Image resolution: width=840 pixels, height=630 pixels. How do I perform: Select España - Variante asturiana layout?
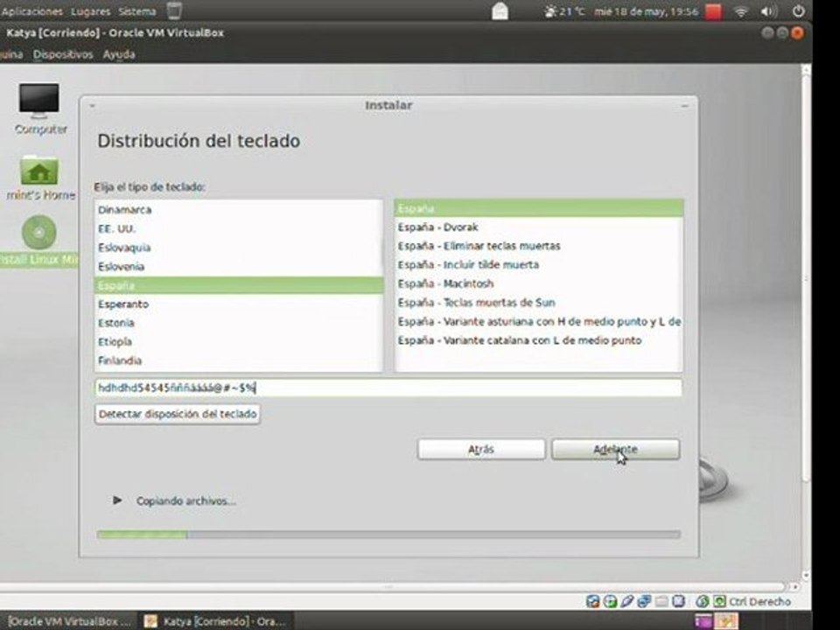(539, 321)
